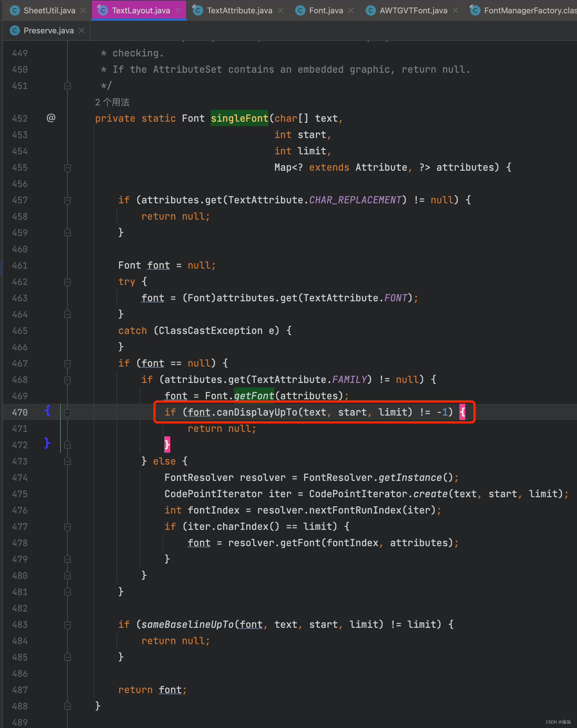Toggle the fold end marker on line 464
Viewport: 577px width, 728px height.
tap(67, 314)
